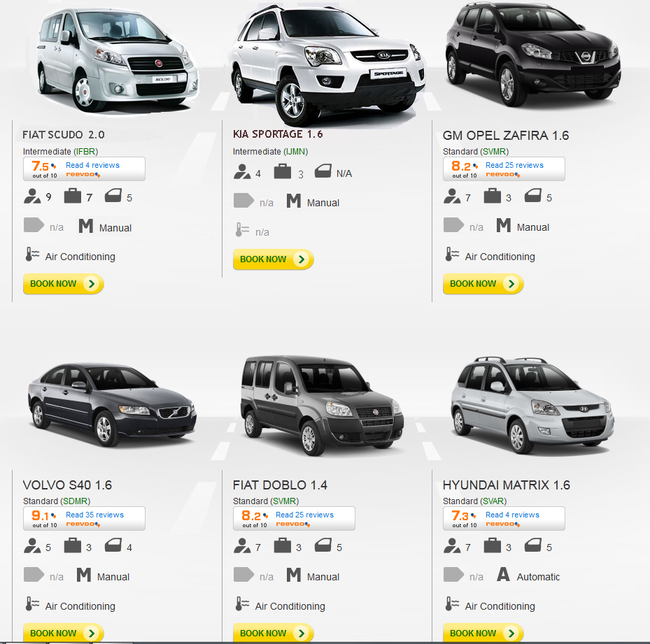Click Book Now for GM Opel Zafira
650x644 pixels.
[483, 284]
